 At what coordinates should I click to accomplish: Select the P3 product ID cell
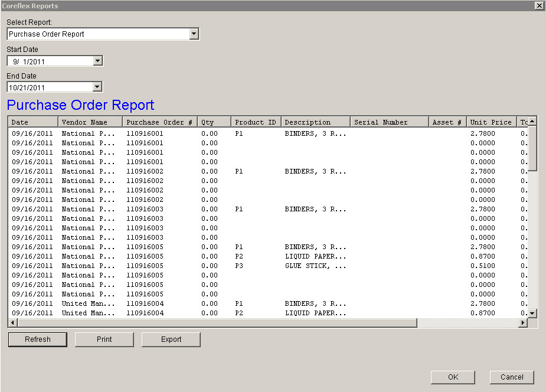(239, 266)
